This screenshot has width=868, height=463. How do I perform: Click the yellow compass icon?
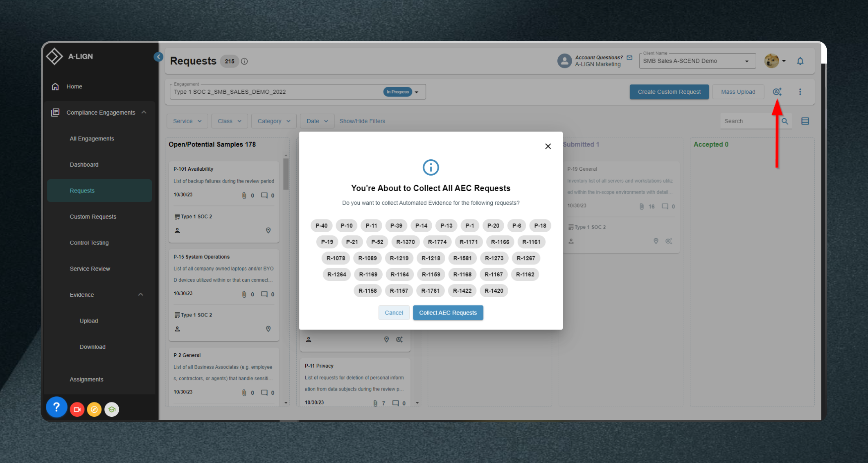coord(94,409)
